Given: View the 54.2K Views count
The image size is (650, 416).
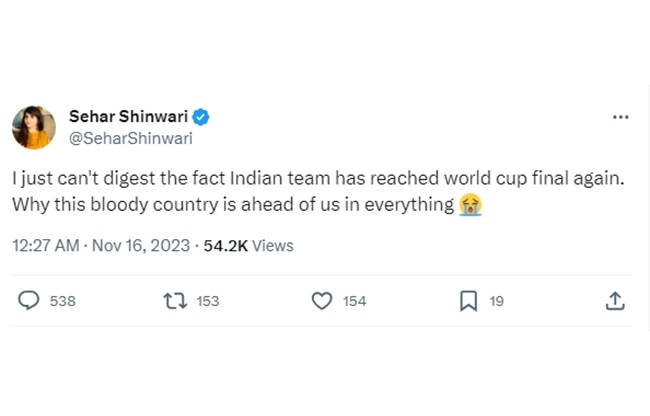Looking at the screenshot, I should 248,245.
